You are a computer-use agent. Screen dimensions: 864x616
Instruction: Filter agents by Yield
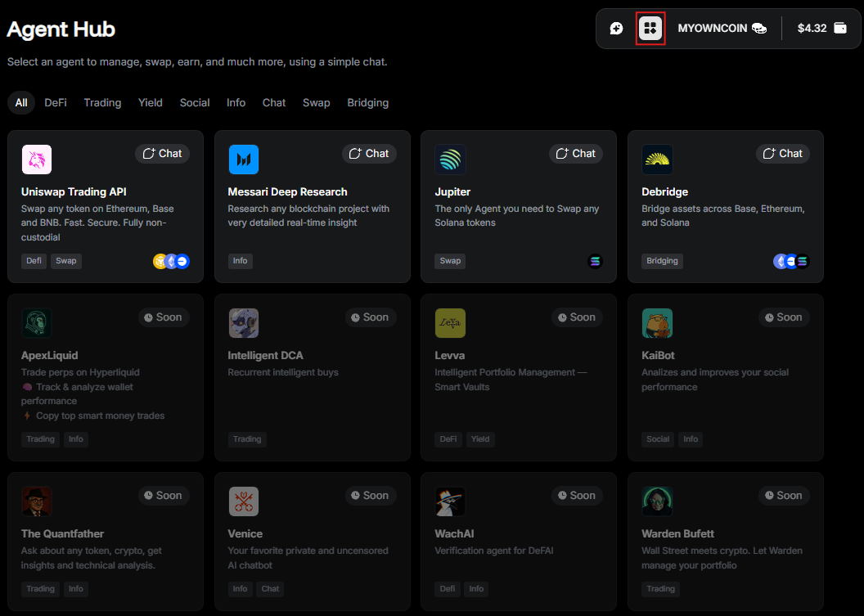(x=151, y=103)
